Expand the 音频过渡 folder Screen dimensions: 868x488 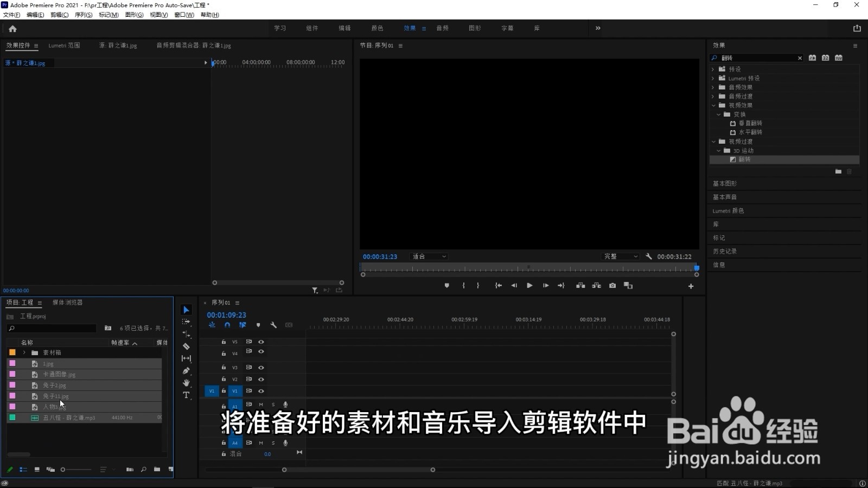713,97
